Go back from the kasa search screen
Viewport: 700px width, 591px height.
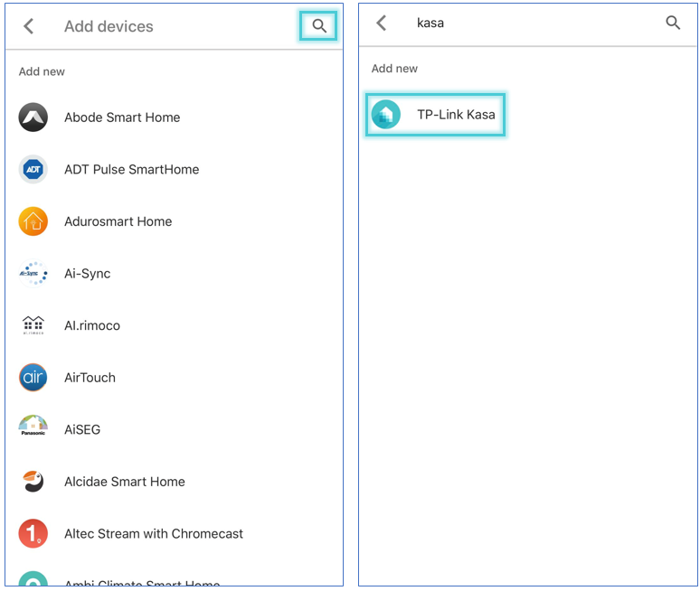coord(382,23)
